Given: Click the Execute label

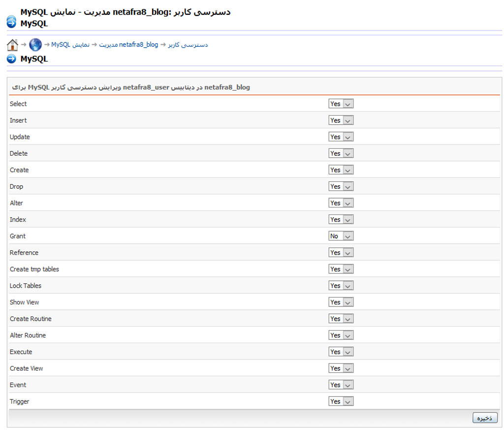Looking at the screenshot, I should click(21, 352).
